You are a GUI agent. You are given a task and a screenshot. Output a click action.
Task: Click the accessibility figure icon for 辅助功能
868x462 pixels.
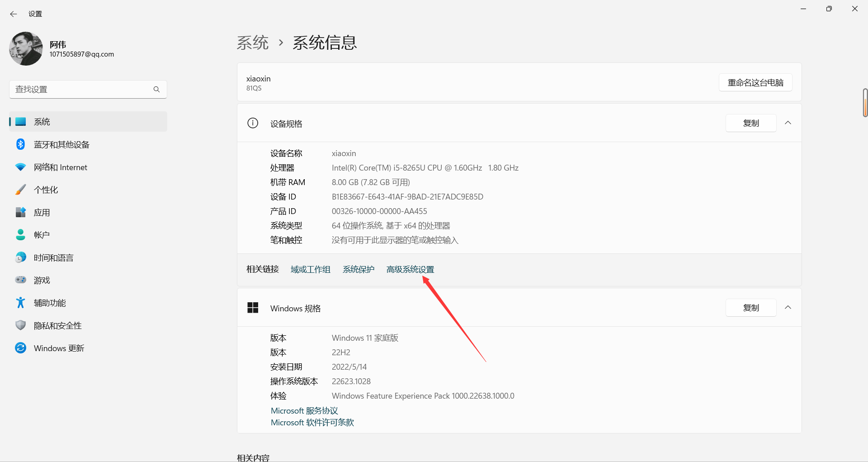21,303
